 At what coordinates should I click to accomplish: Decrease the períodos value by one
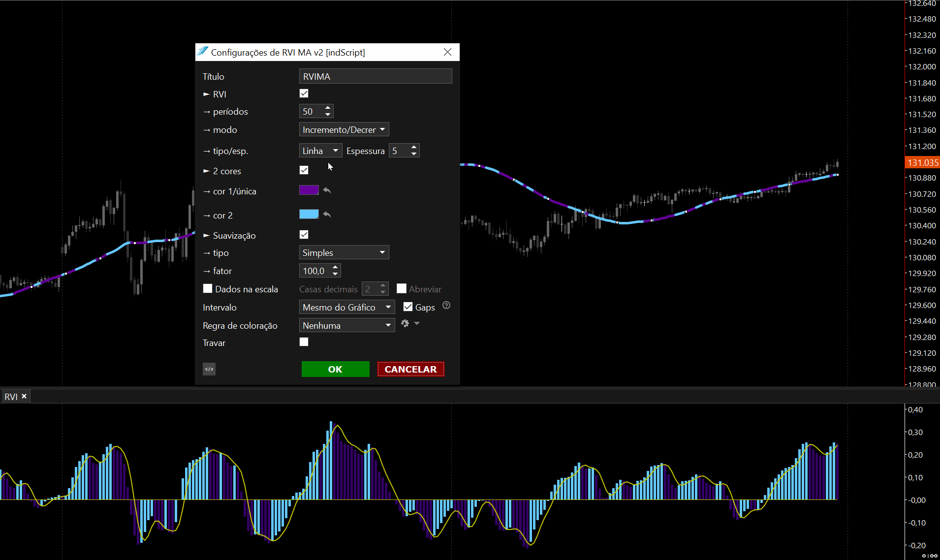click(x=328, y=115)
